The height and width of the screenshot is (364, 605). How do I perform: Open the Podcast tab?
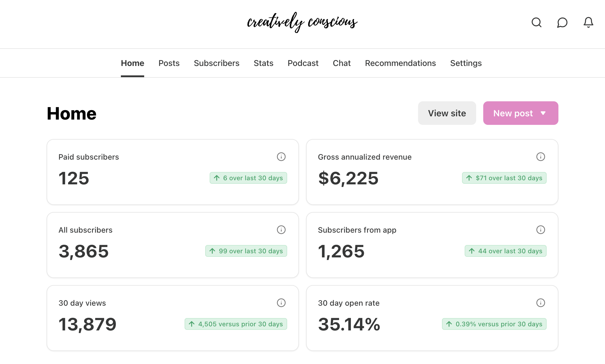[303, 63]
